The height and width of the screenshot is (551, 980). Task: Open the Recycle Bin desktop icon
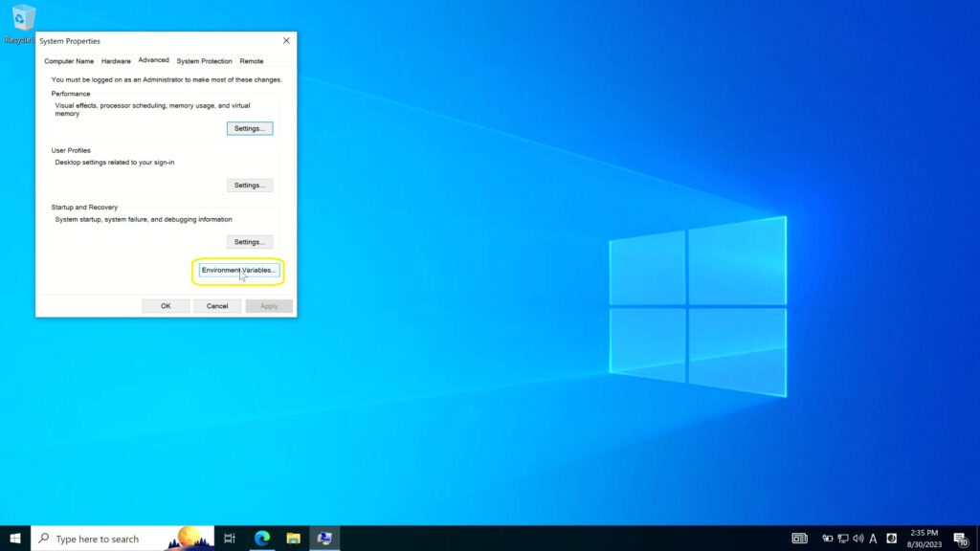21,24
